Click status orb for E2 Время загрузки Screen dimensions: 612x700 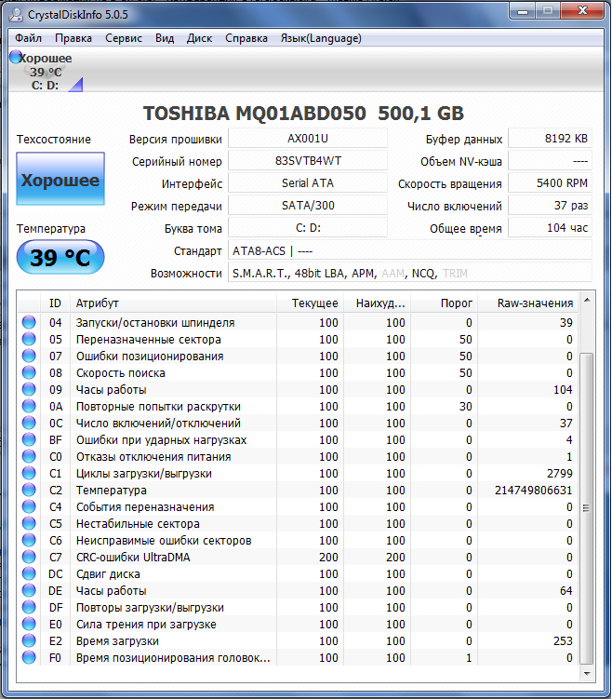click(x=29, y=640)
